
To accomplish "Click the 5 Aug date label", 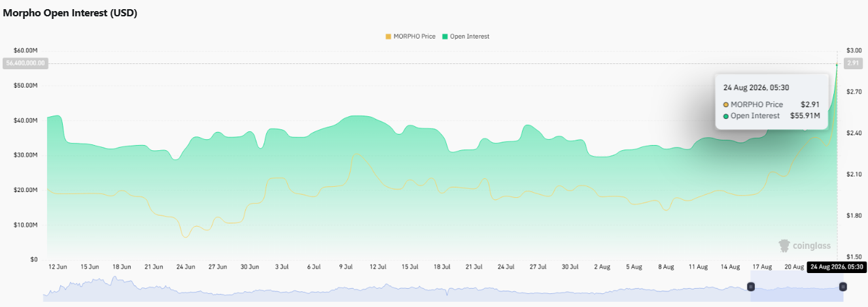I will tap(634, 267).
